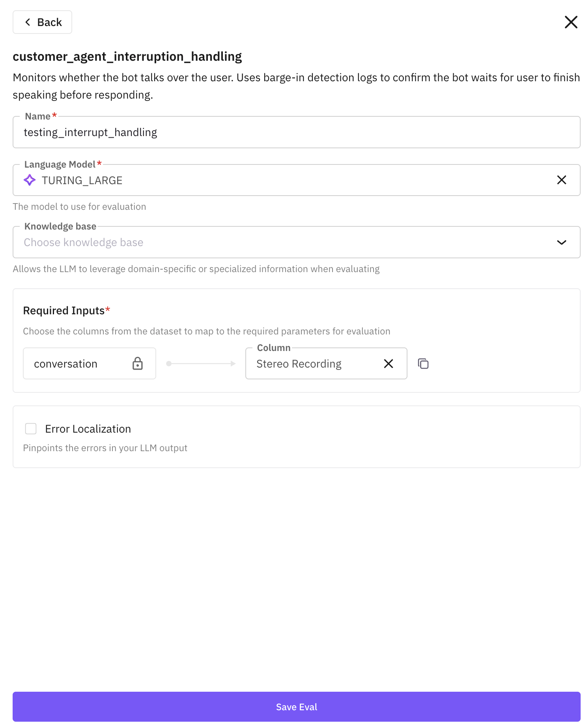
Task: Clear the TURING_LARGE model selection
Action: pyautogui.click(x=561, y=180)
